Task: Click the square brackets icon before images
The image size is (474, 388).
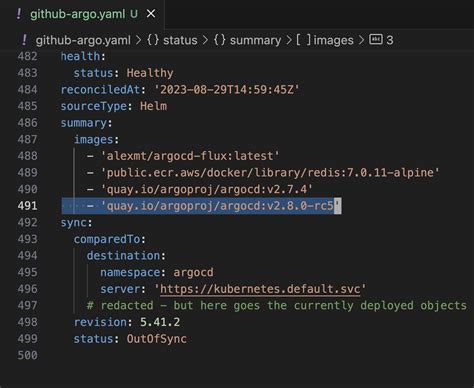Action: pyautogui.click(x=303, y=40)
